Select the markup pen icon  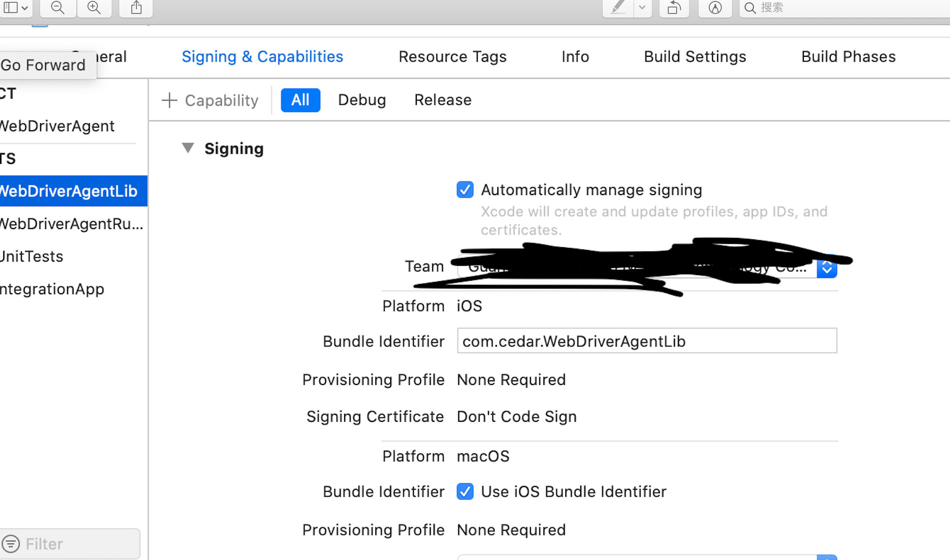point(618,7)
